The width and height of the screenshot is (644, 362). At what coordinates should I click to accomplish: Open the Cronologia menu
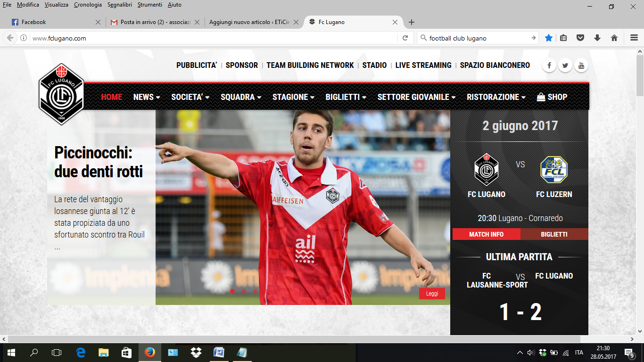coord(88,5)
